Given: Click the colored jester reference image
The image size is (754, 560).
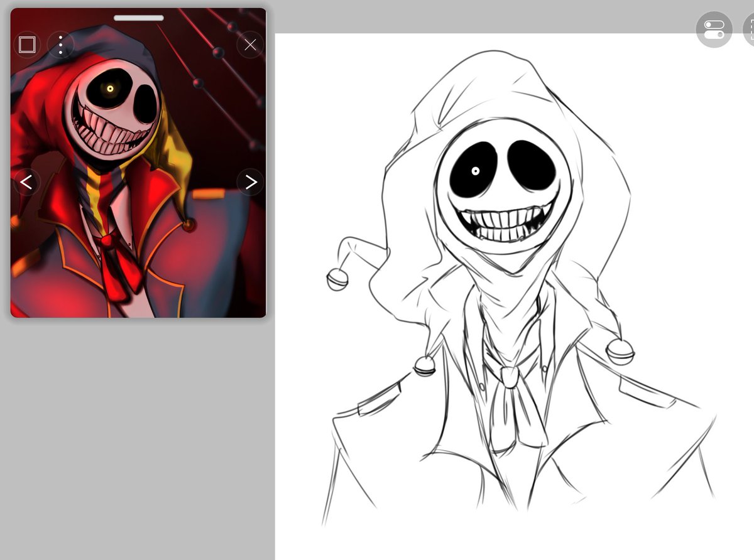Looking at the screenshot, I should [139, 163].
